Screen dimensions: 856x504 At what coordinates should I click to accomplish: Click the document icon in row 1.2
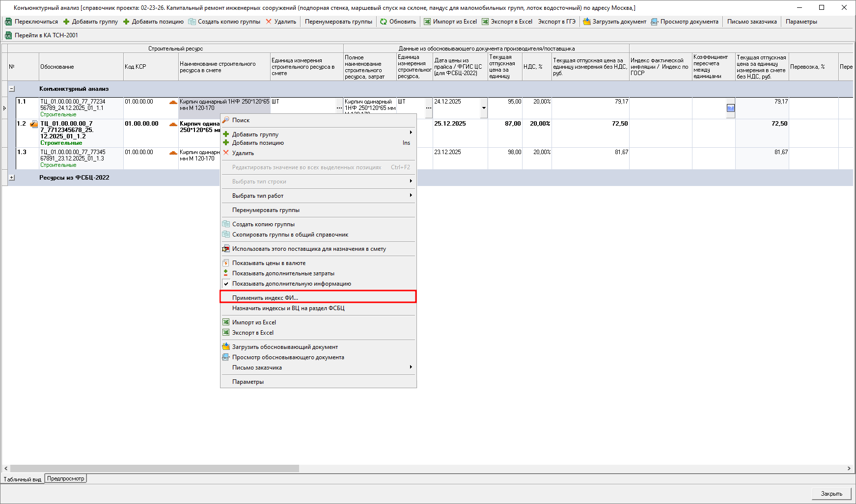tap(34, 124)
